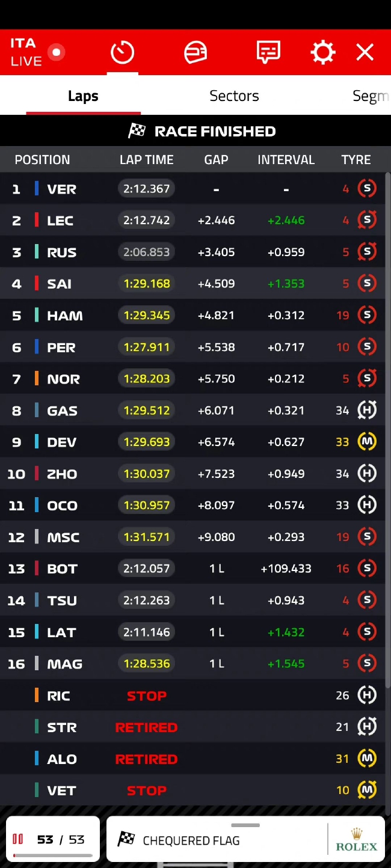Image resolution: width=391 pixels, height=868 pixels.
Task: Close the live timing screen
Action: coord(365,53)
